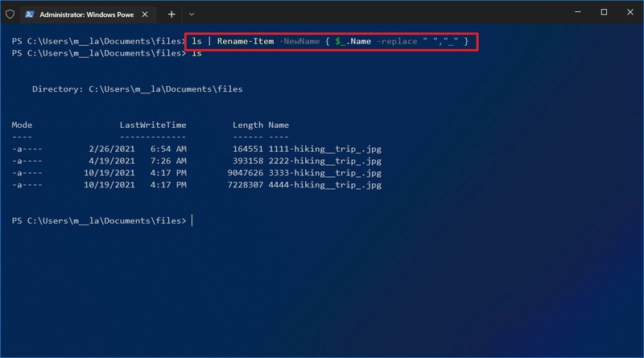Screen dimensions: 644x358
Task: Click file name 1111-hiking__trip_.jpg
Action: point(325,149)
